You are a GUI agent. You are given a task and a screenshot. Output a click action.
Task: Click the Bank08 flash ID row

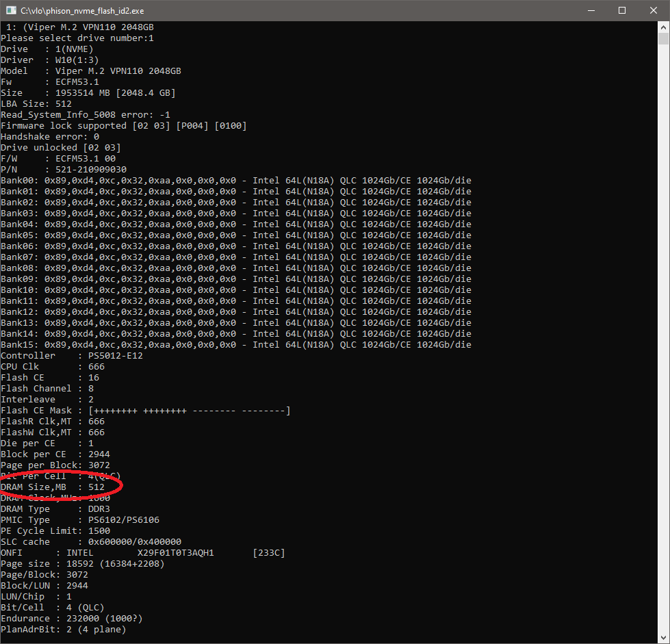point(236,268)
